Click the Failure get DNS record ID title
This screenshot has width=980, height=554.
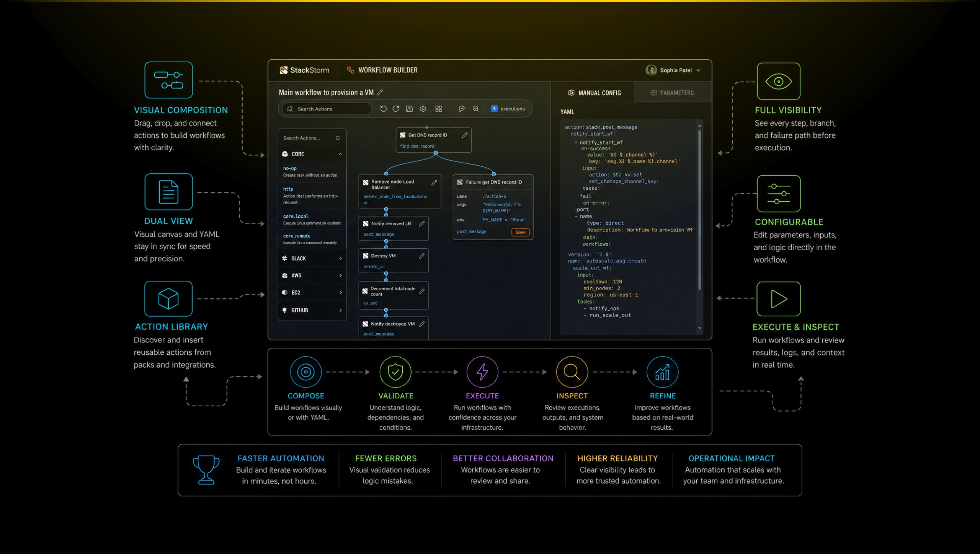(x=494, y=182)
